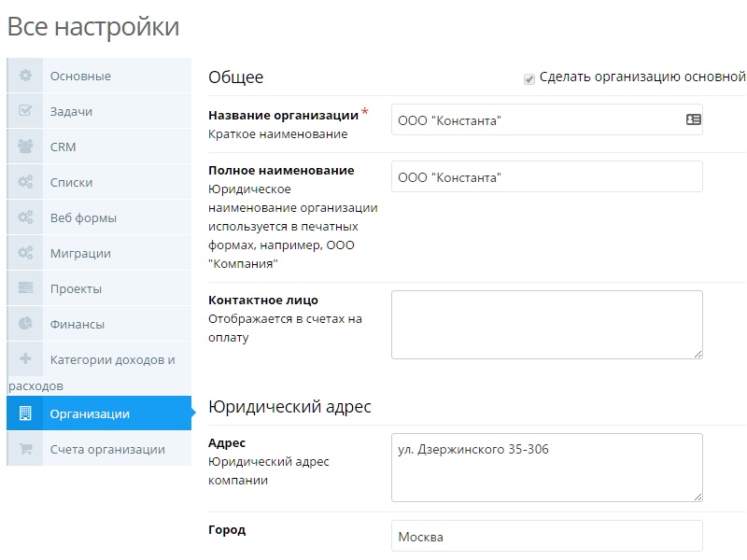The height and width of the screenshot is (560, 747).
Task: Click the Счета организации menu label
Action: tap(107, 449)
